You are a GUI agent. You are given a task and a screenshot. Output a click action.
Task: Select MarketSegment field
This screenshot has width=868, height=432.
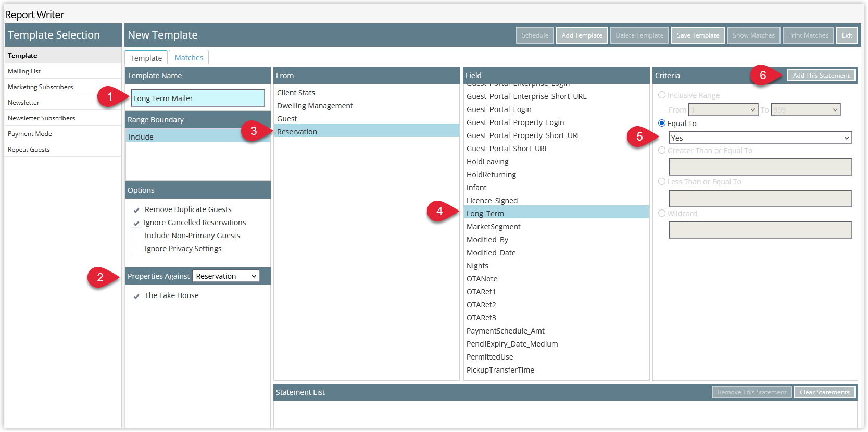[556, 227]
